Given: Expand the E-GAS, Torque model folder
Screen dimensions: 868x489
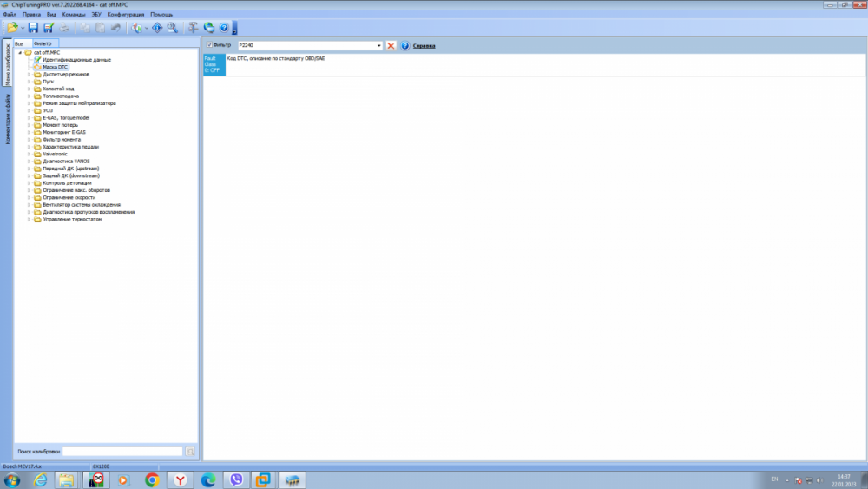Looking at the screenshot, I should [30, 117].
